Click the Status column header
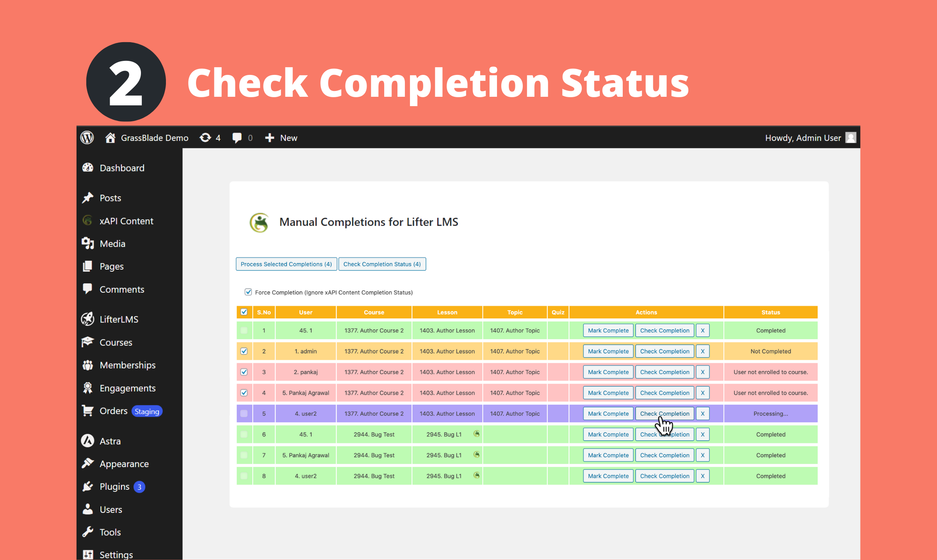937x560 pixels. tap(770, 312)
